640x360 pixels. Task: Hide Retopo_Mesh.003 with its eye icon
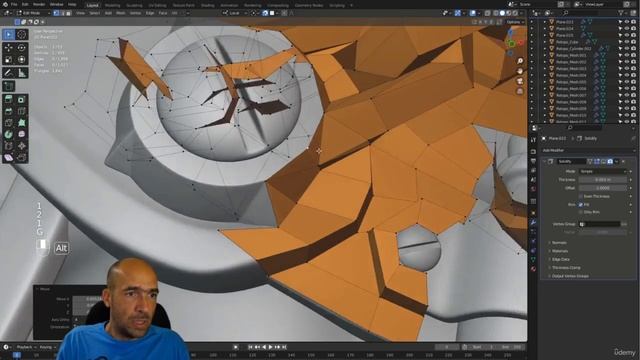pos(627,69)
